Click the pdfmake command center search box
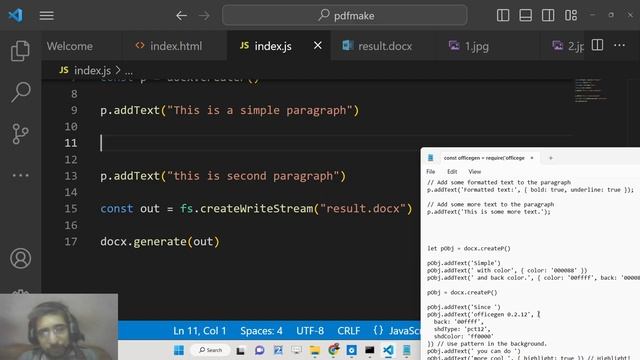 point(345,16)
